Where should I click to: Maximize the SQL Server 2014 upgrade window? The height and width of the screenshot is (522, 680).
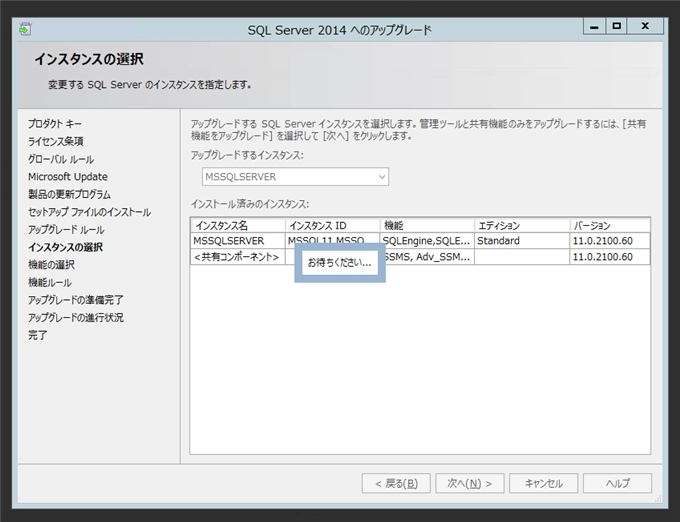point(616,26)
